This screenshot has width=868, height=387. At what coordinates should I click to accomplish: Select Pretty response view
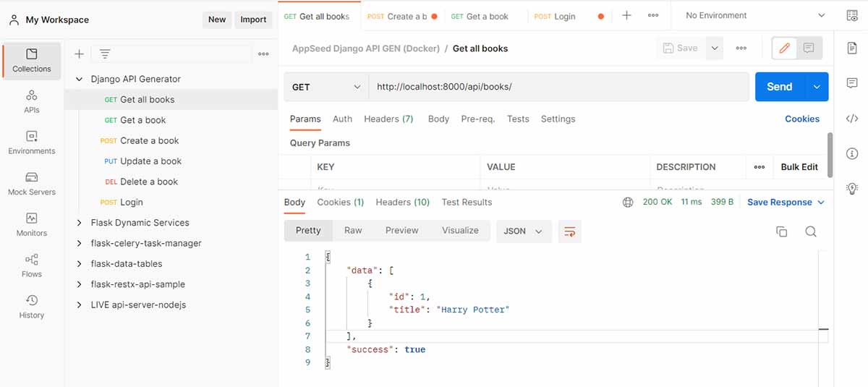point(307,231)
